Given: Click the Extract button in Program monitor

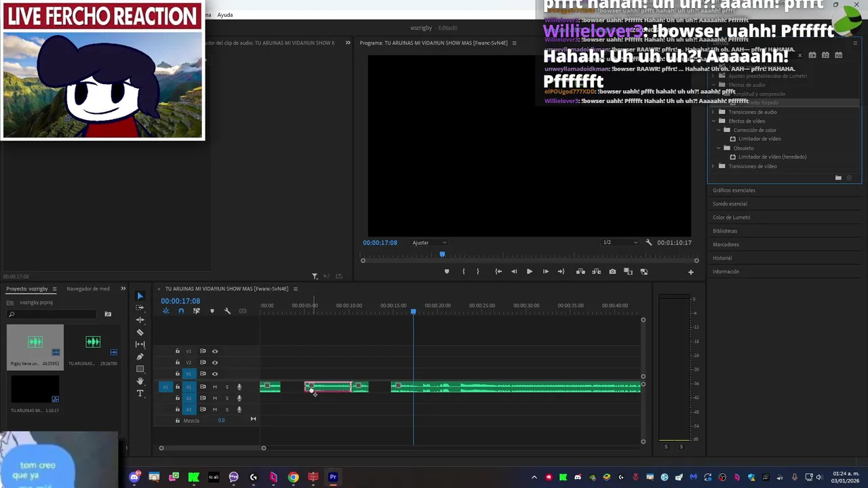Looking at the screenshot, I should click(x=596, y=272).
